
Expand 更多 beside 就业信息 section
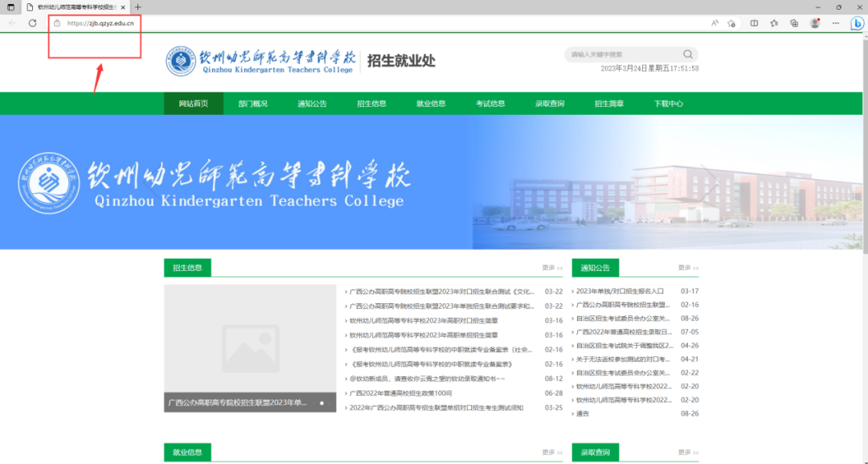tap(552, 452)
